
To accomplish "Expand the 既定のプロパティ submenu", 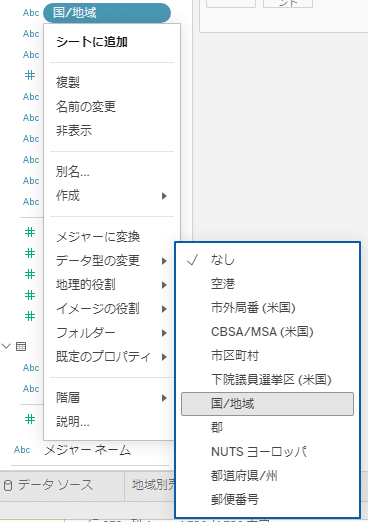I will (x=112, y=357).
